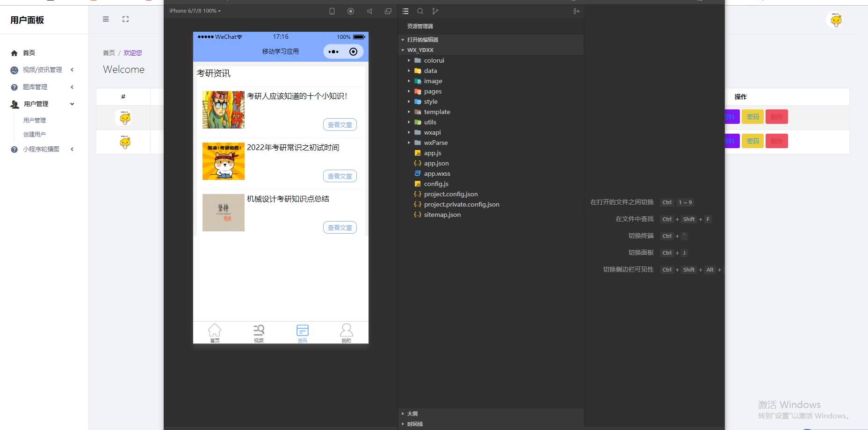Click 查看文章 for 考研人应该知道的十个小知识

click(x=340, y=125)
